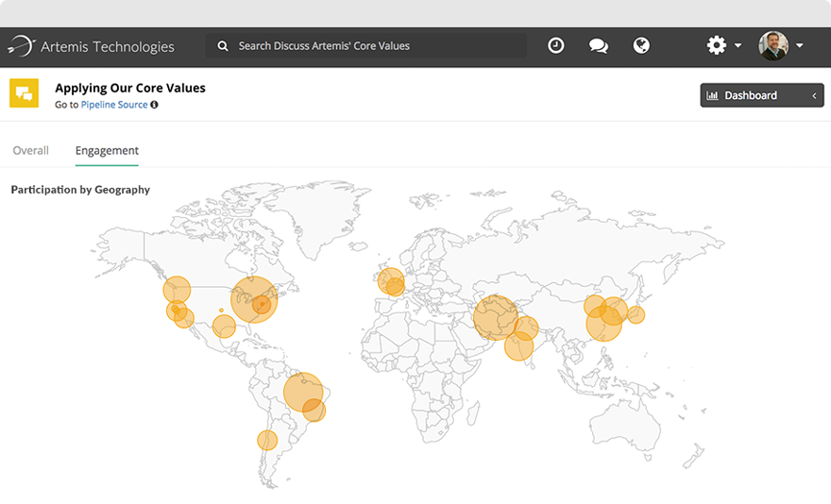Screen dimensions: 831x504
Task: Click the tiny dot bubble in central US
Action: tap(221, 310)
